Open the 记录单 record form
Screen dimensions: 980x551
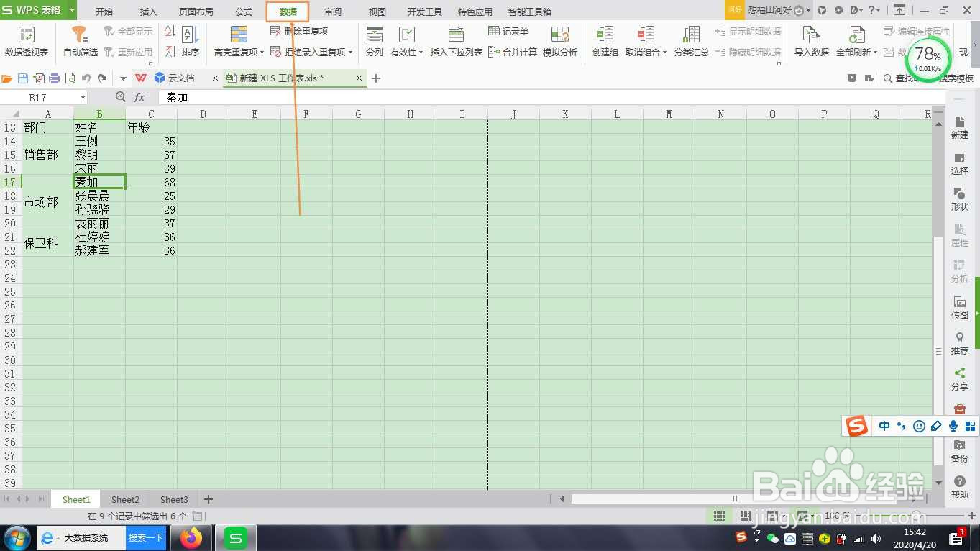coord(508,32)
